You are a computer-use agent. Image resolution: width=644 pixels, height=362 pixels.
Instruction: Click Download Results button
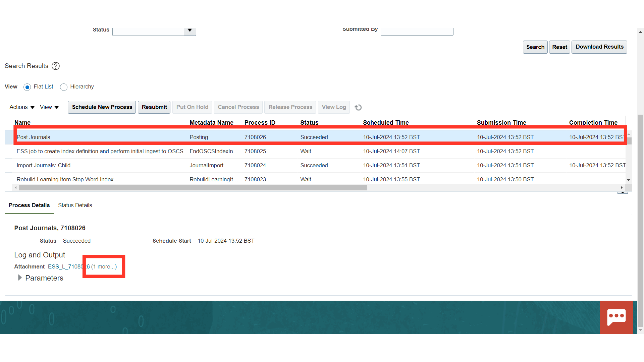[599, 47]
